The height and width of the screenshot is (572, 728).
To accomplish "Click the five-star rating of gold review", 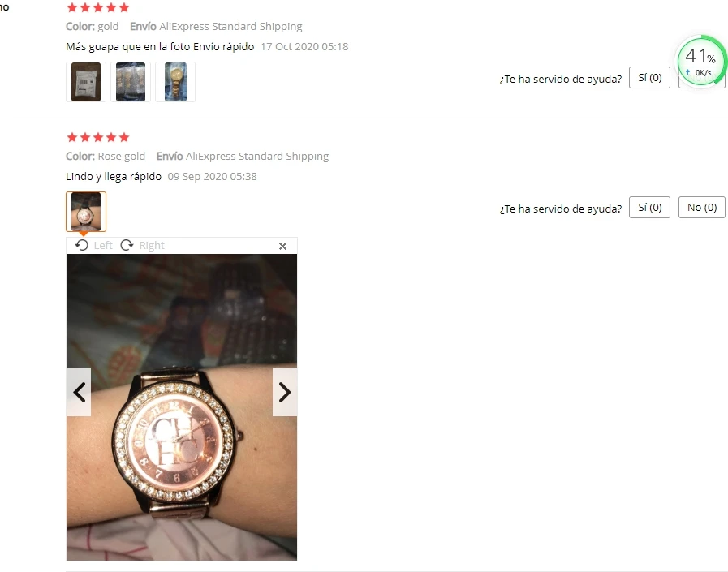I will coord(98,7).
